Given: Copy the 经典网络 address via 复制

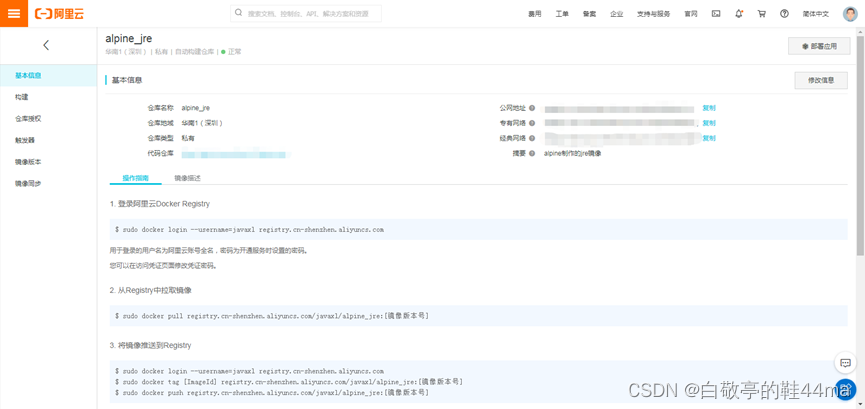Looking at the screenshot, I should tap(709, 138).
